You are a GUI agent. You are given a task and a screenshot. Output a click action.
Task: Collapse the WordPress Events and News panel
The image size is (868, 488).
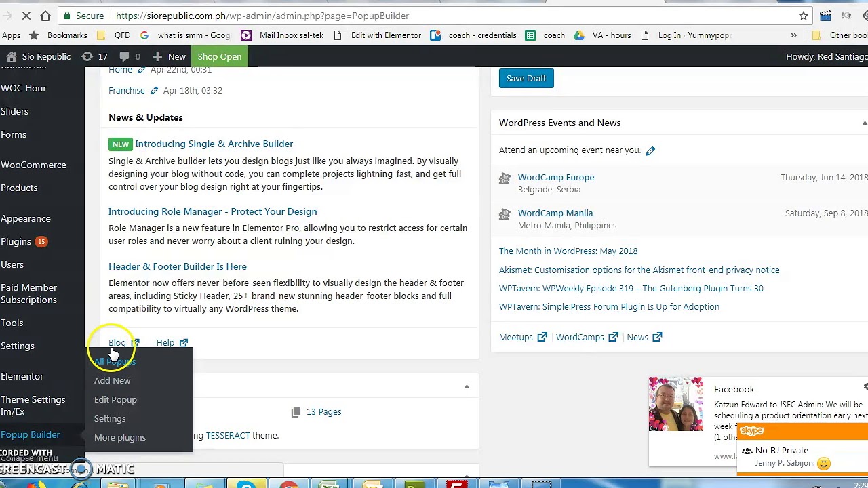[864, 123]
